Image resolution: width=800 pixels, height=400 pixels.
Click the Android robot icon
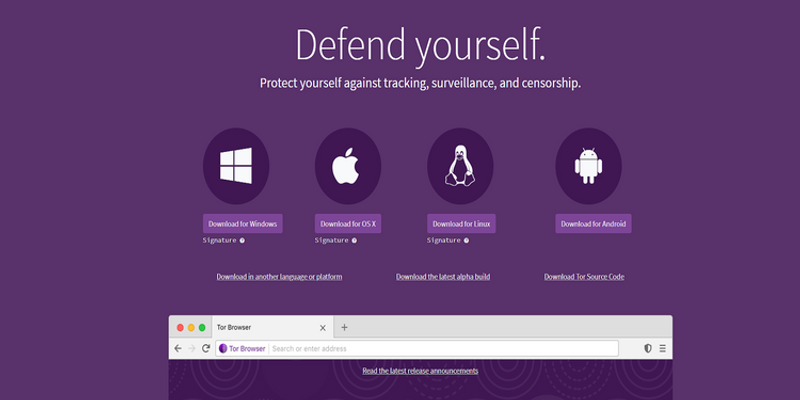tap(588, 166)
